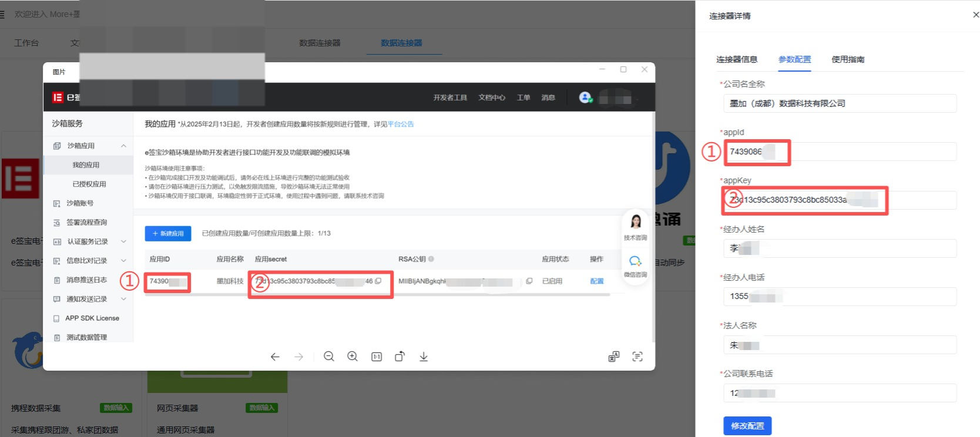The height and width of the screenshot is (437, 980).
Task: Zoom out the image preview
Action: (x=329, y=357)
